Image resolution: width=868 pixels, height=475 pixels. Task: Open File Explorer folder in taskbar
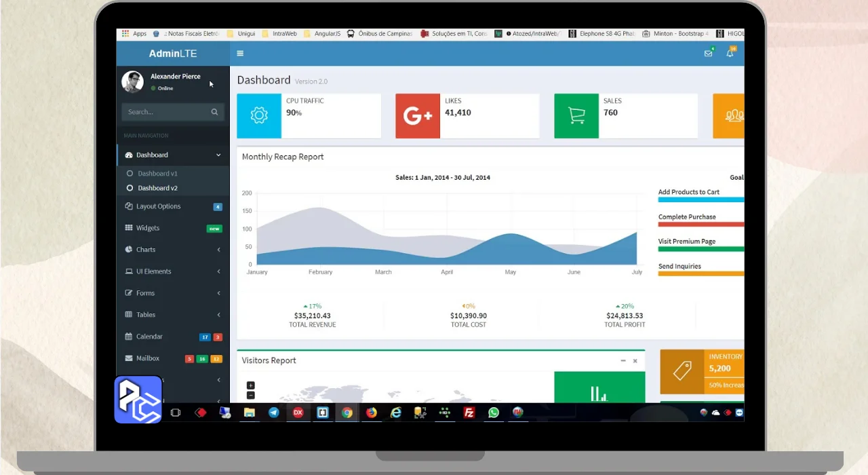pyautogui.click(x=249, y=413)
